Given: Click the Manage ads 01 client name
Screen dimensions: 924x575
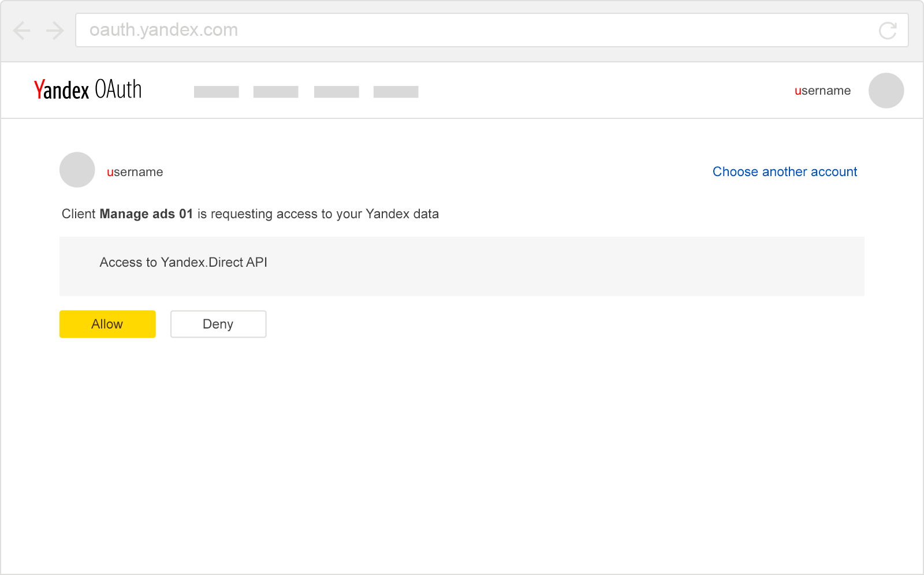Looking at the screenshot, I should (145, 214).
